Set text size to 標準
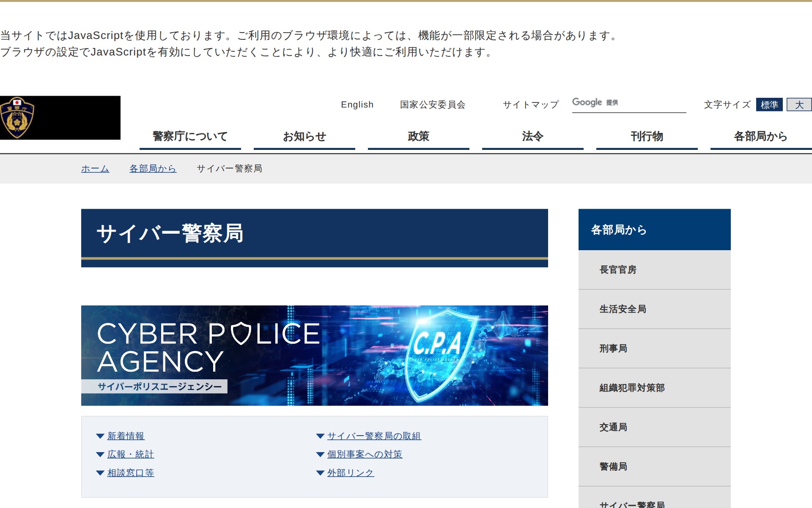 [769, 105]
